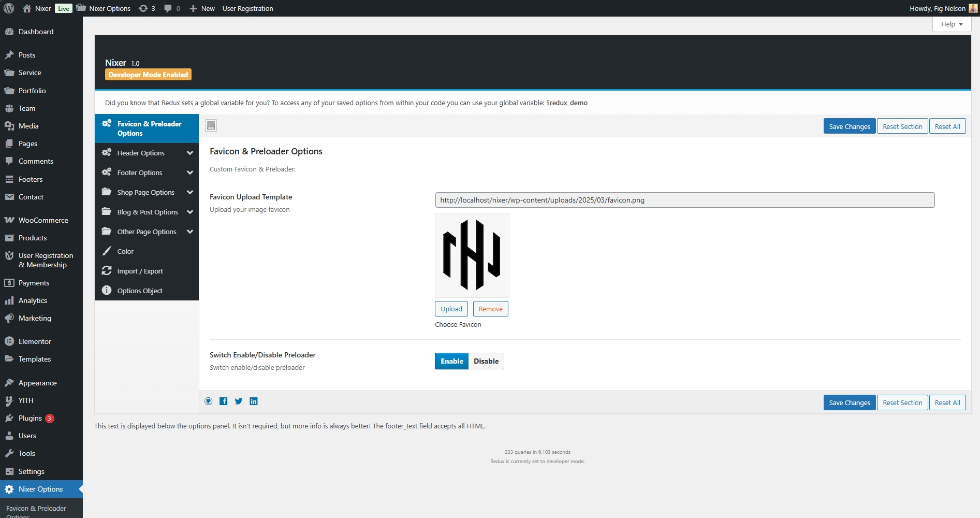The height and width of the screenshot is (518, 980).
Task: Open the Help dropdown
Action: tap(952, 24)
